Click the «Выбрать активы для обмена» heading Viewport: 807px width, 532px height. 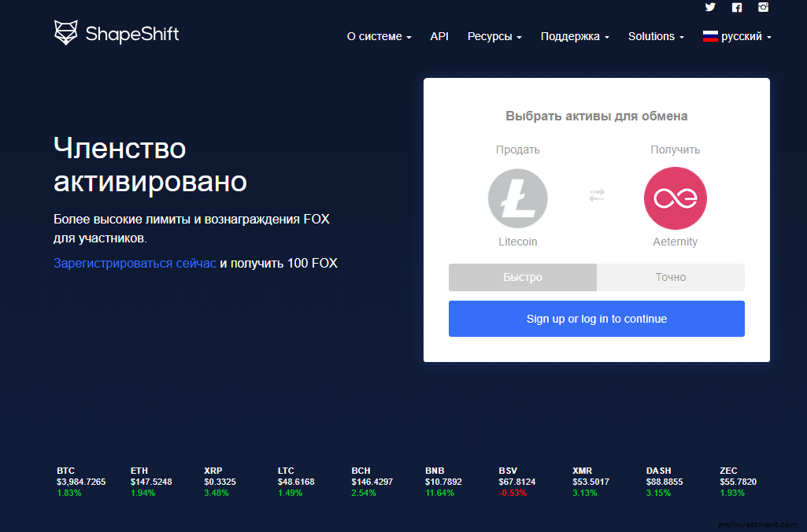(x=597, y=116)
